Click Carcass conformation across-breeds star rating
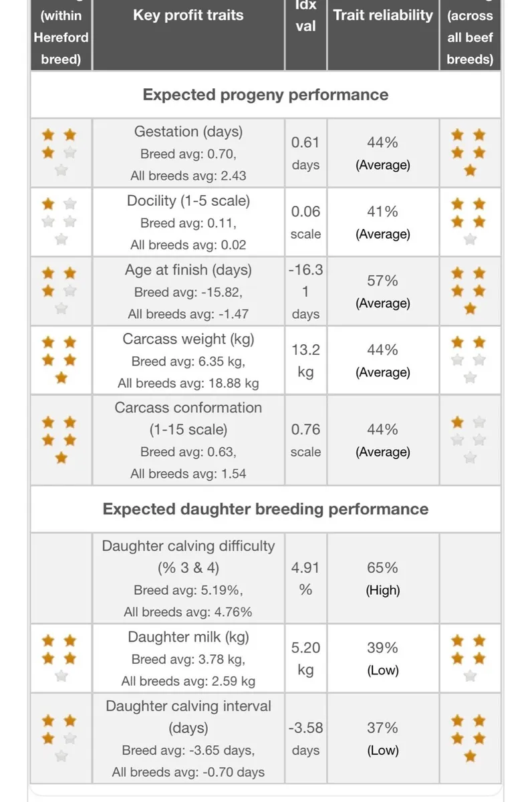532x802 pixels. click(x=469, y=440)
